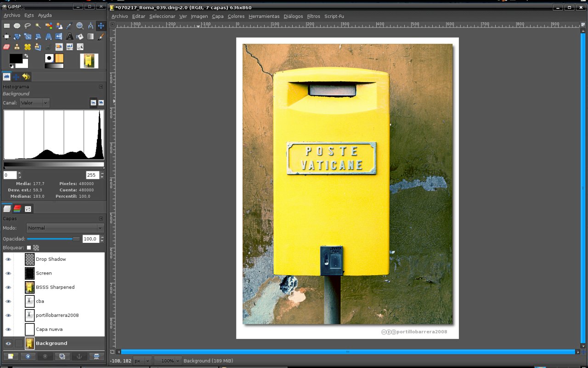The height and width of the screenshot is (368, 588).
Task: Open the Capas panel menu arrow
Action: click(101, 218)
